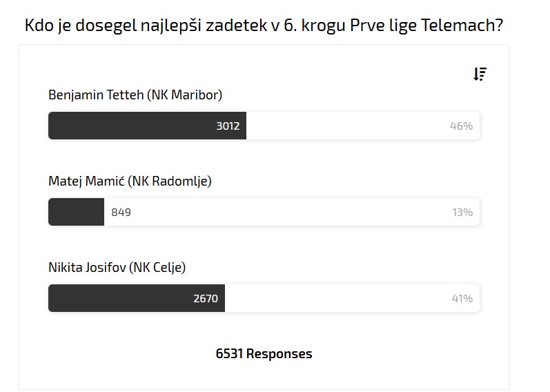This screenshot has width=550, height=392.
Task: Click the 13% percentage label
Action: point(462,213)
